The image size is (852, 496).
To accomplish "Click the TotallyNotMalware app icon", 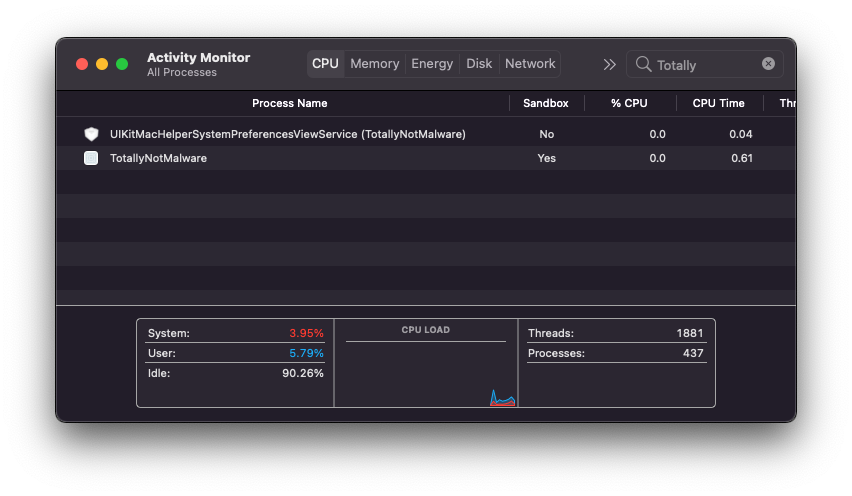I will [x=91, y=158].
